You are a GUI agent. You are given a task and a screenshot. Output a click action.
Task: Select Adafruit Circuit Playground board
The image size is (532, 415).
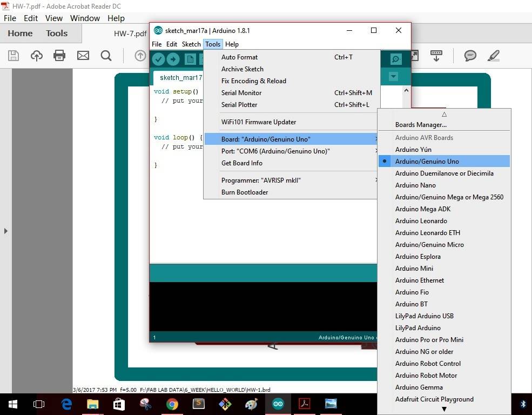(x=444, y=399)
